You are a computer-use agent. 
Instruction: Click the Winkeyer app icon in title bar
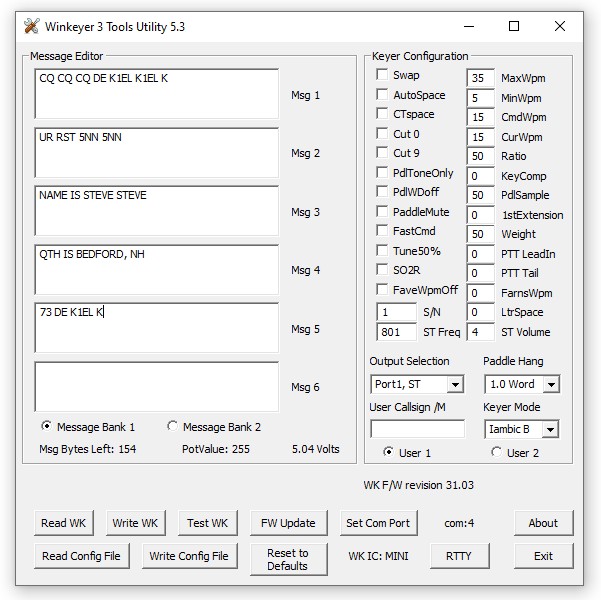pos(31,26)
